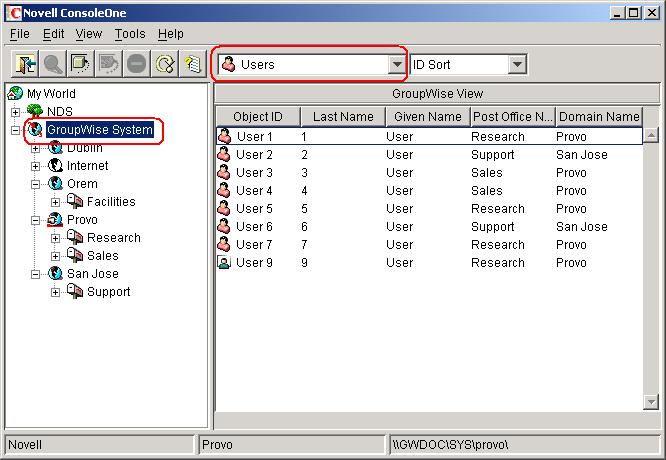This screenshot has height=460, width=666.
Task: Click the Research post office mailbox icon
Action: (75, 237)
